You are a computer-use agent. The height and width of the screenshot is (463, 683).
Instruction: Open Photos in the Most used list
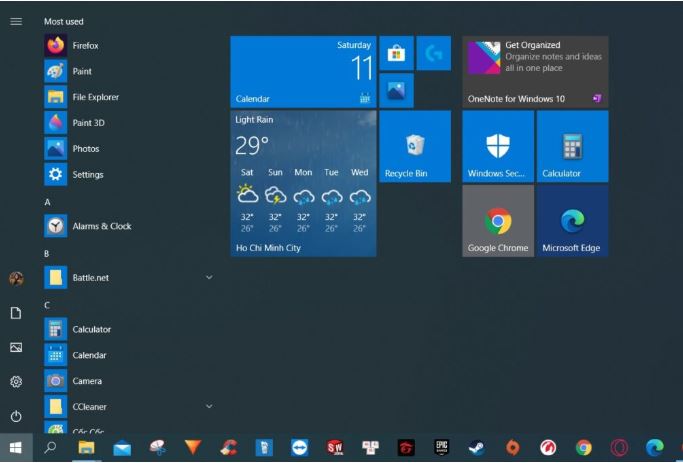[x=128, y=149]
